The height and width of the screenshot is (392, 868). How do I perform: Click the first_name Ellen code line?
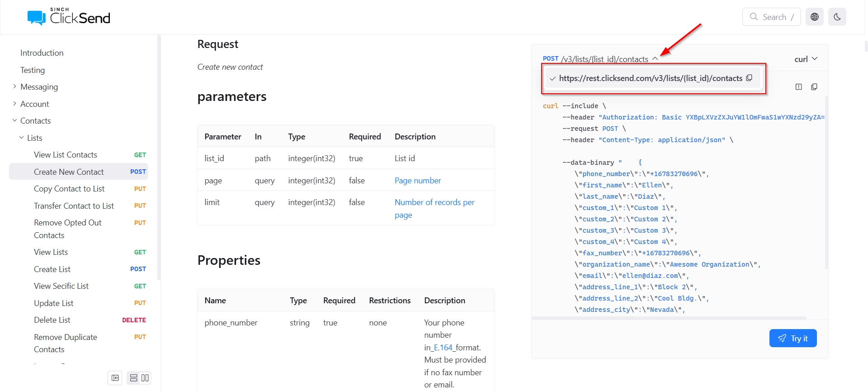click(624, 185)
